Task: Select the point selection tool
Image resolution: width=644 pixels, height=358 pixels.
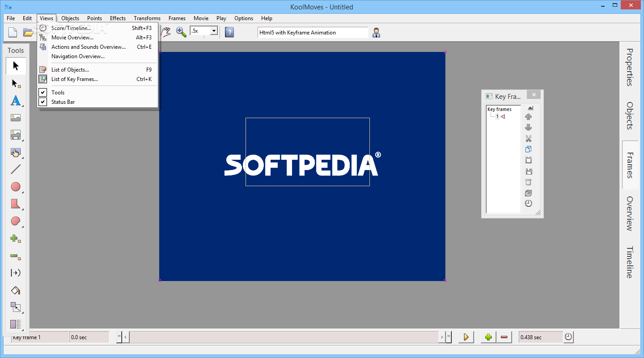Action: coord(16,83)
